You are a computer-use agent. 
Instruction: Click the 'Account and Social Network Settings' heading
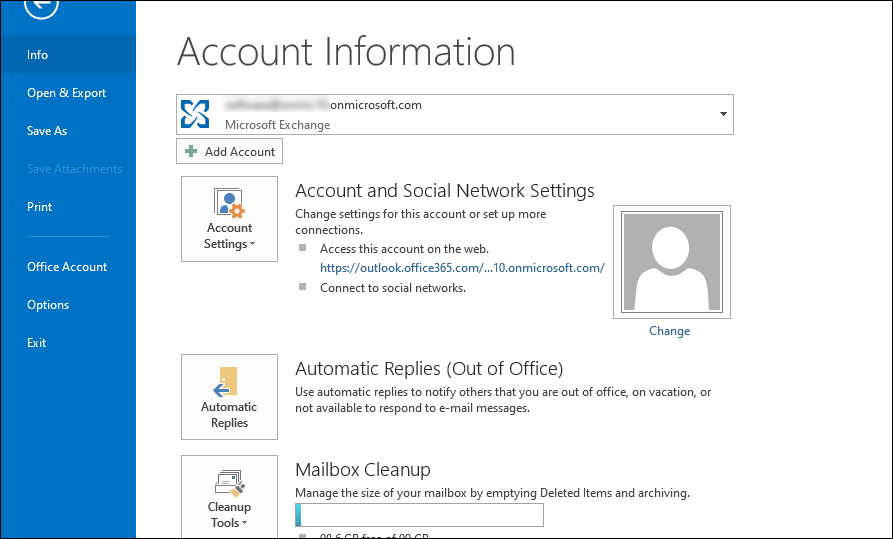(445, 191)
